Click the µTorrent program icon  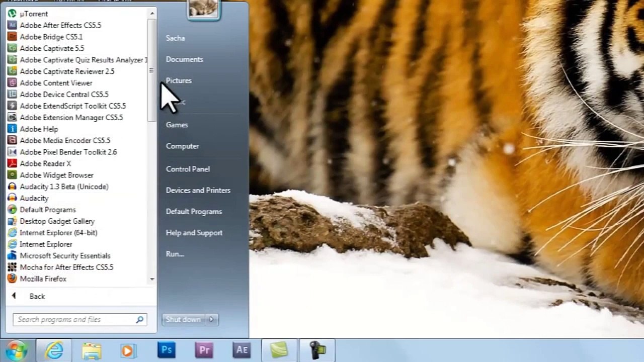click(x=12, y=14)
